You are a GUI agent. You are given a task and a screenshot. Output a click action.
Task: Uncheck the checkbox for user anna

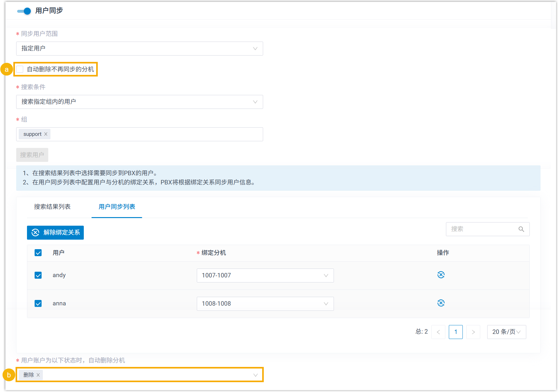[38, 303]
